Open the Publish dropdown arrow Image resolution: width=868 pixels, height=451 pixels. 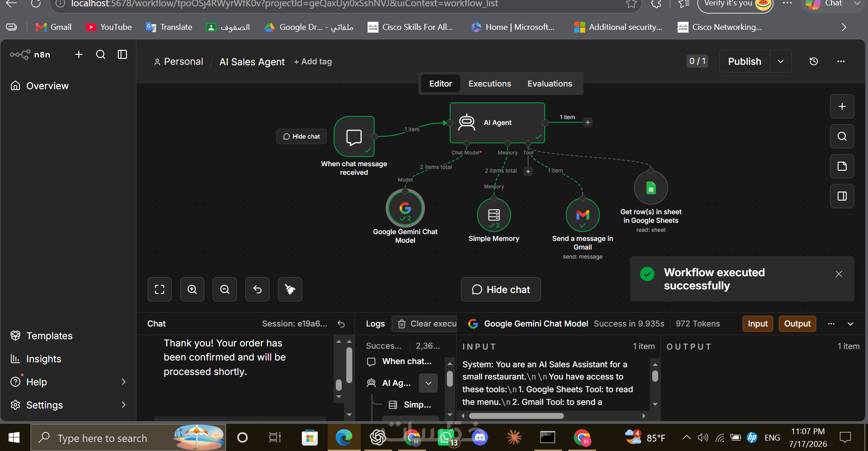[x=781, y=61]
